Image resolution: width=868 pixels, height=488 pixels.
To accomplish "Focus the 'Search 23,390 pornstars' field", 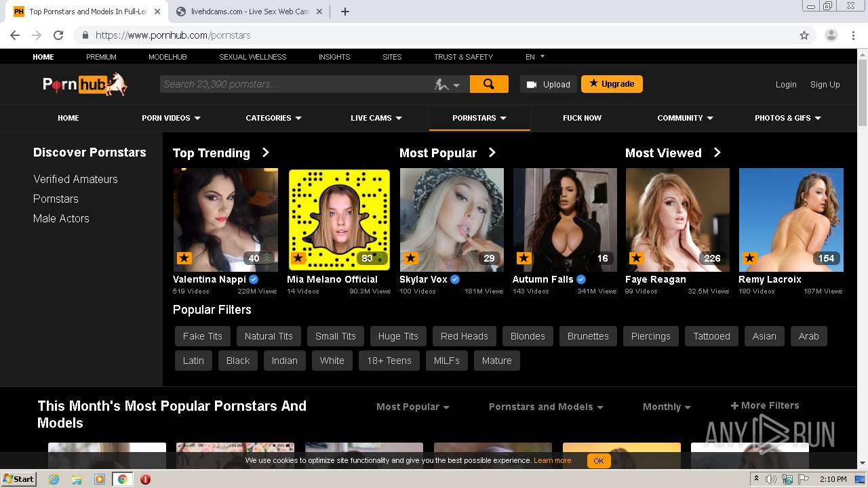I will [x=295, y=84].
